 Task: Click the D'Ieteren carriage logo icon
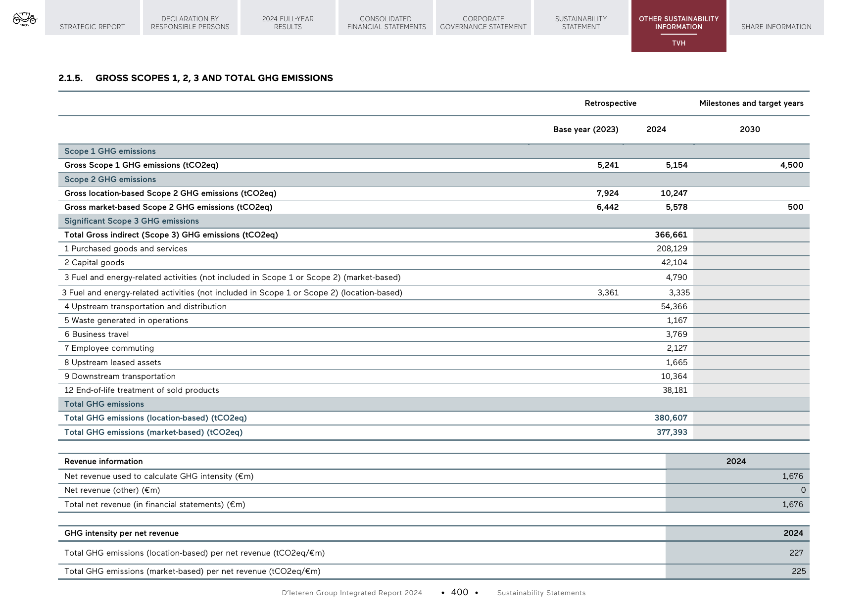pyautogui.click(x=25, y=19)
